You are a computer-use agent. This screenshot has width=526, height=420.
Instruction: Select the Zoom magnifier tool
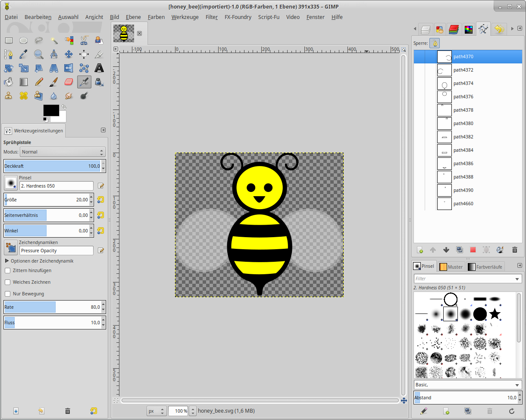pyautogui.click(x=39, y=54)
